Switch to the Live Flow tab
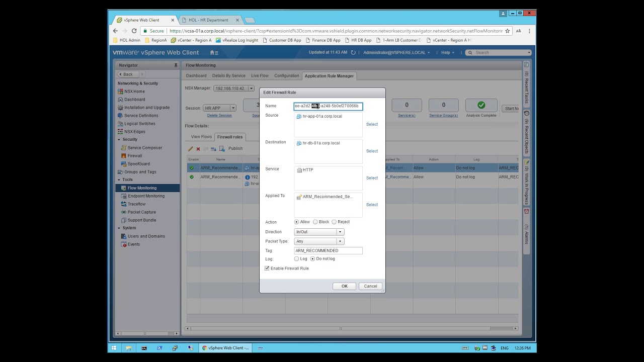Screen dimensions: 644x362 point(260,76)
